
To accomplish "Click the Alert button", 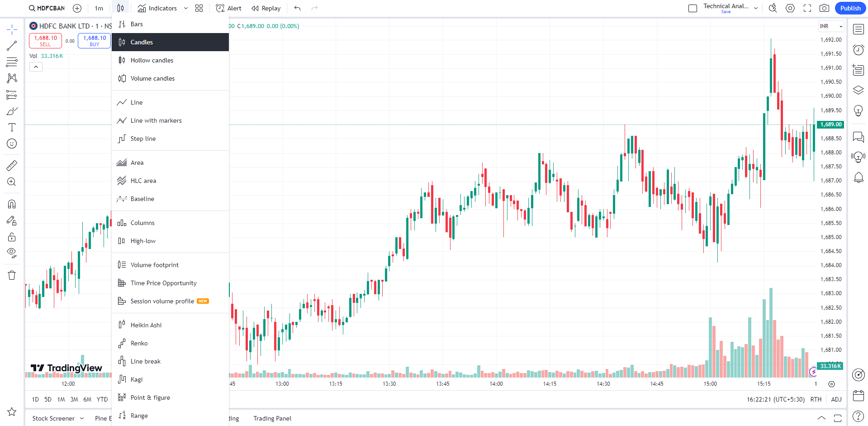I will point(228,8).
